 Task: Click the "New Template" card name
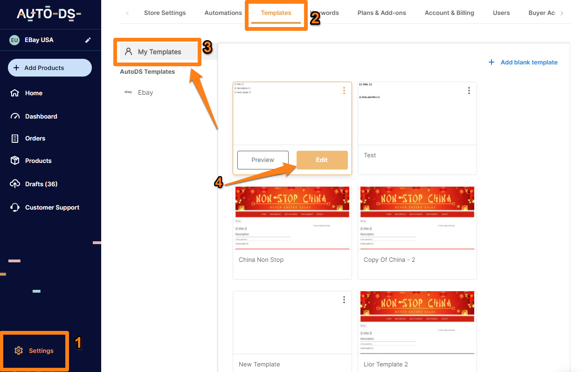pos(259,365)
